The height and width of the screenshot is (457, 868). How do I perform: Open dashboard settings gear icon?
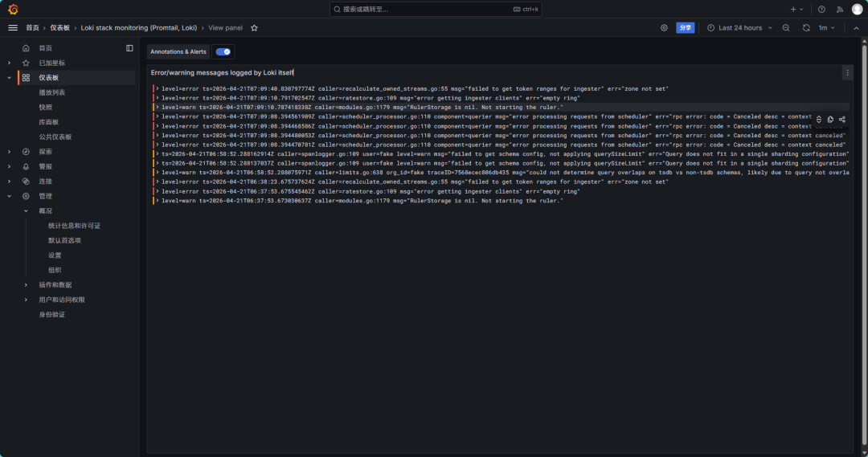pyautogui.click(x=664, y=27)
